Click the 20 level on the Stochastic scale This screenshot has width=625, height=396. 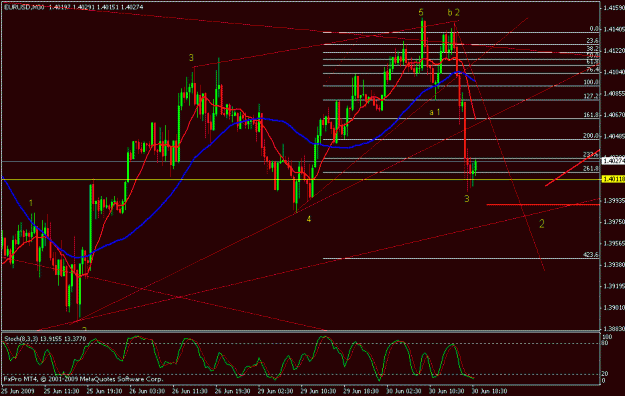tap(605, 374)
